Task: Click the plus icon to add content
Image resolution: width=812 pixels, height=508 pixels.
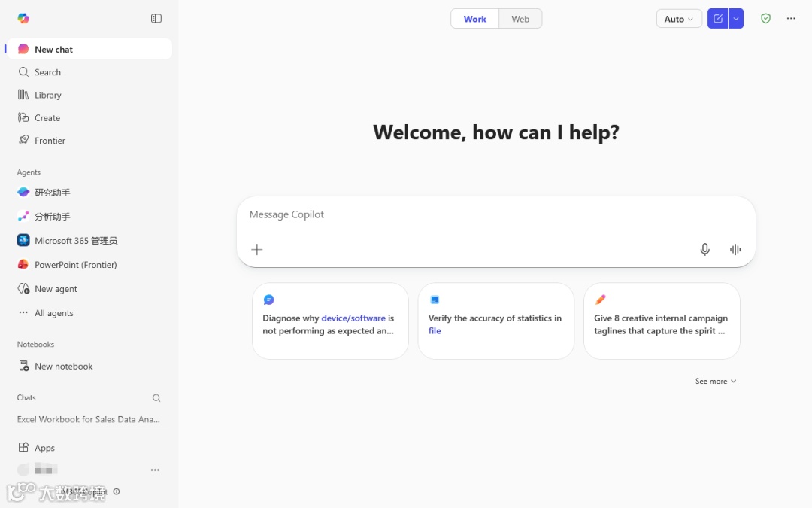Action: point(257,249)
